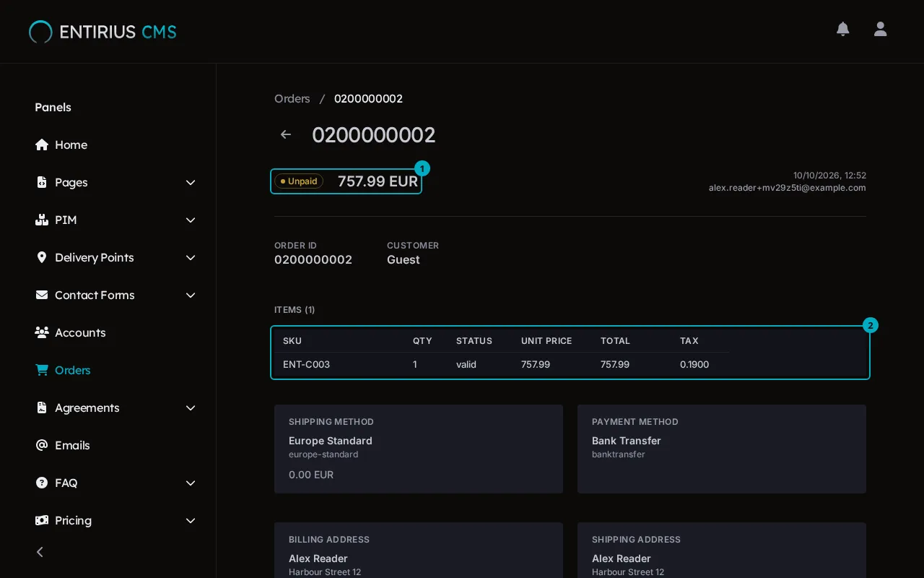The width and height of the screenshot is (924, 578).
Task: Click the Guest customer value
Action: [x=403, y=260]
